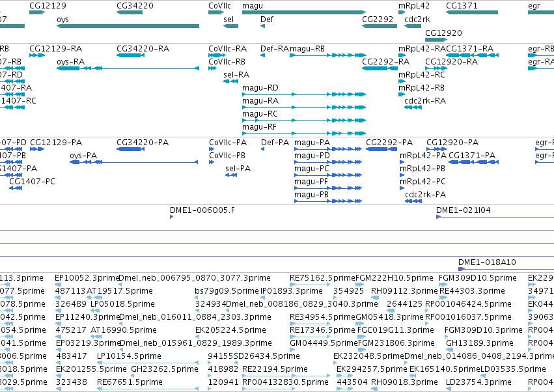Click the CG12920 gene bar
The image size is (554, 392).
click(436, 40)
